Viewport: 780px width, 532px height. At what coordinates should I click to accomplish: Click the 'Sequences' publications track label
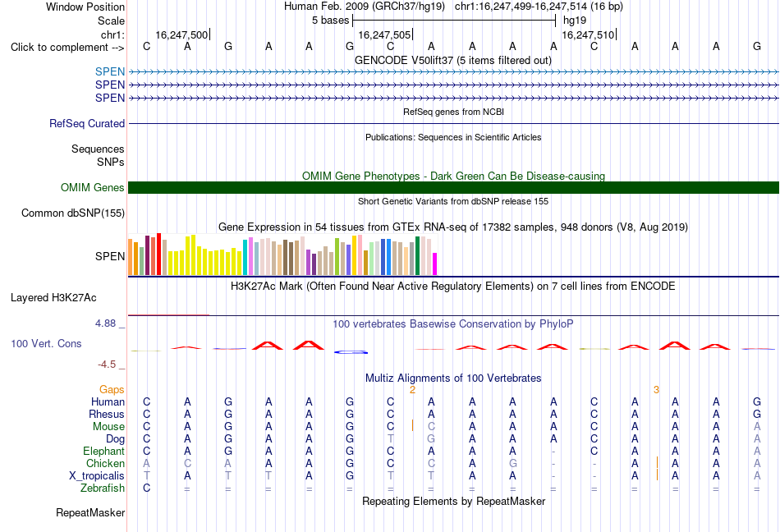98,149
